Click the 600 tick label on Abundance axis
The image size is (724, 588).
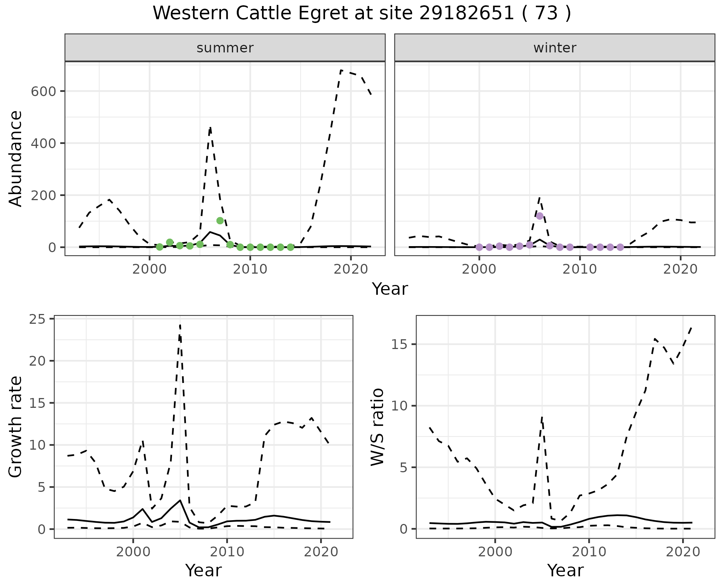(43, 92)
